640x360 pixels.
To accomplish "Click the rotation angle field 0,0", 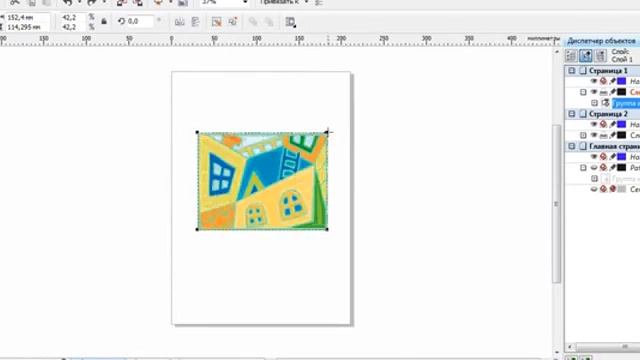I will 140,21.
